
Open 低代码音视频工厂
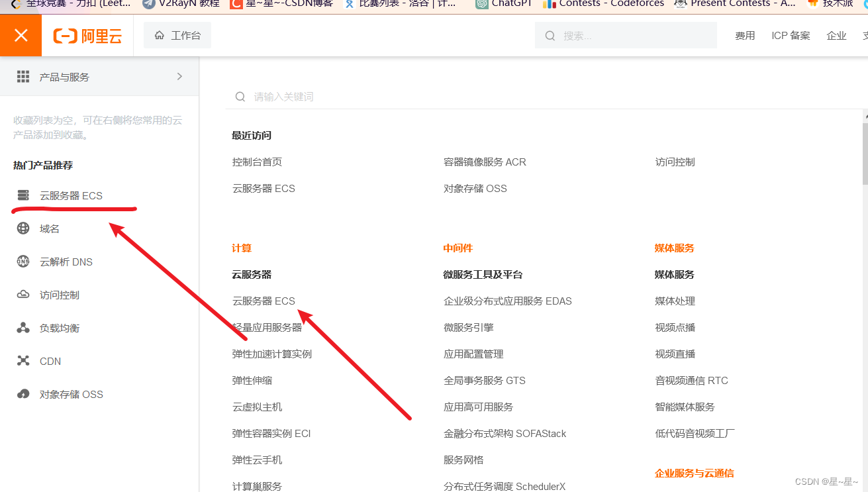[695, 433]
